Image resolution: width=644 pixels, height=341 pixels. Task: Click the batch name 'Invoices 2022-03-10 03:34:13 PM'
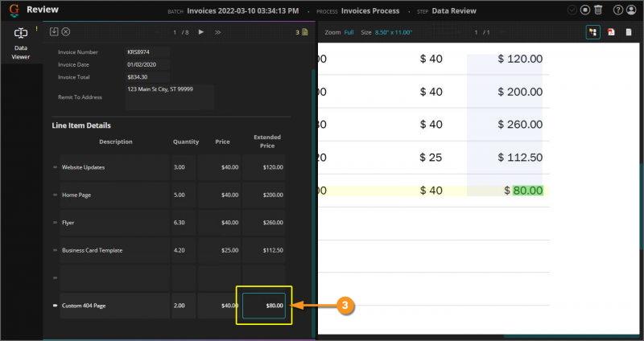(x=243, y=10)
